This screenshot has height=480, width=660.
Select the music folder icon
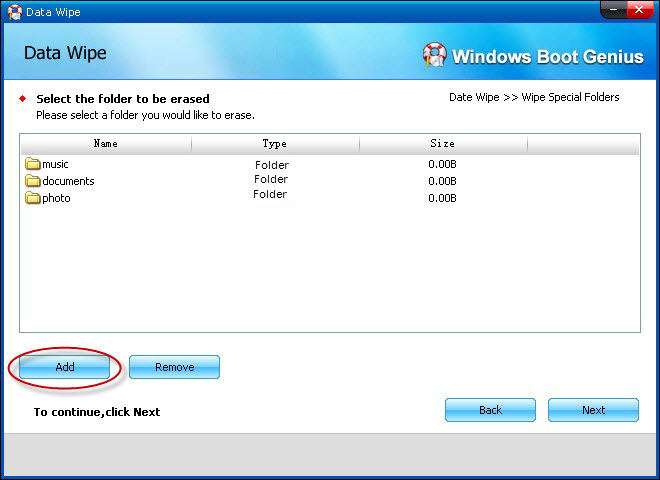click(x=33, y=164)
